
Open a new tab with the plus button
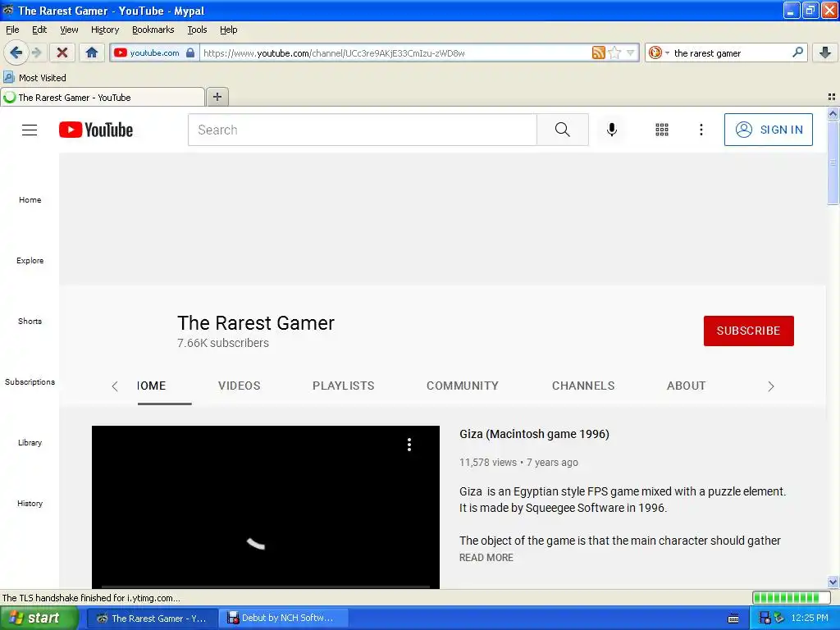coord(217,97)
